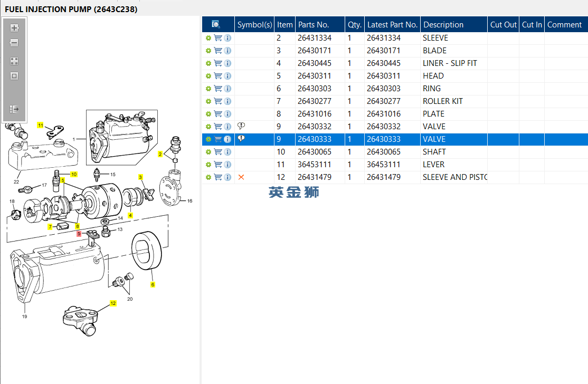Select the highlighted callout 9 in diagram
The image size is (588, 384).
(x=79, y=234)
